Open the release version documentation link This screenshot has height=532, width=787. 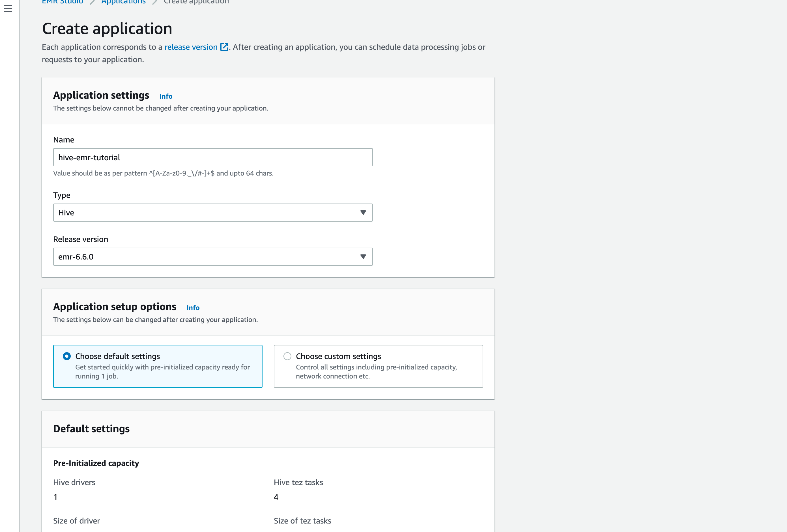pos(191,47)
